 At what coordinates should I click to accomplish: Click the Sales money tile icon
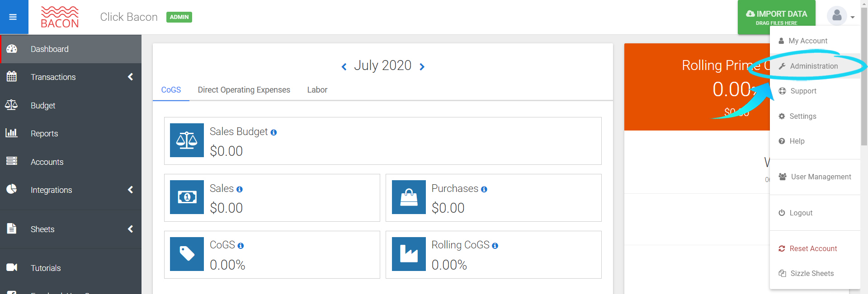pos(187,197)
